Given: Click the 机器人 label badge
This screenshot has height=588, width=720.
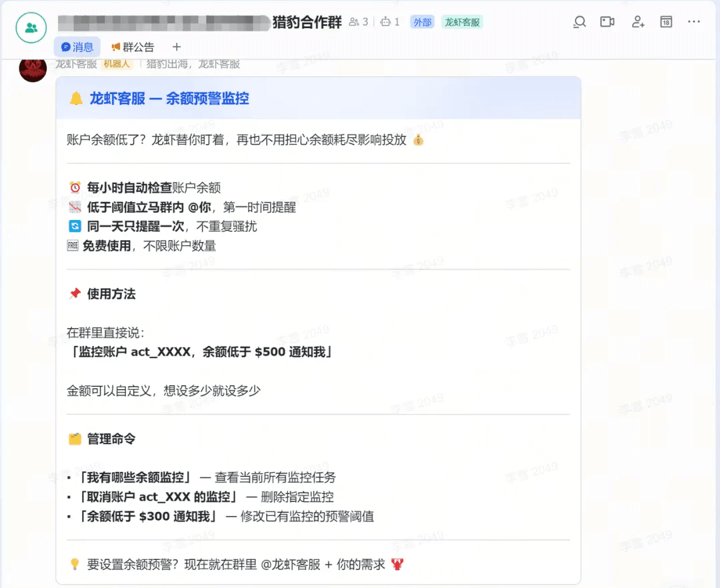Looking at the screenshot, I should click(x=117, y=64).
